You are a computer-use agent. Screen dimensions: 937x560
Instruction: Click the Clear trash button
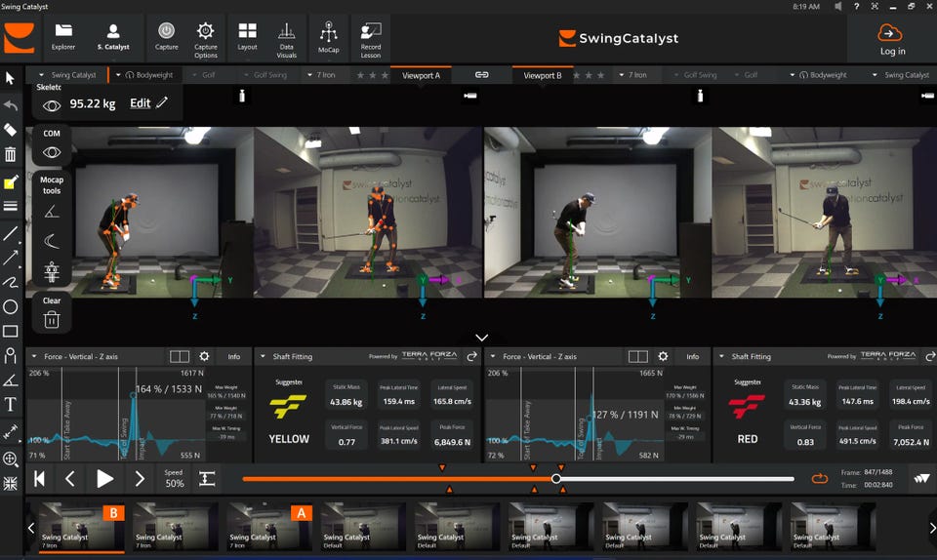click(x=52, y=319)
